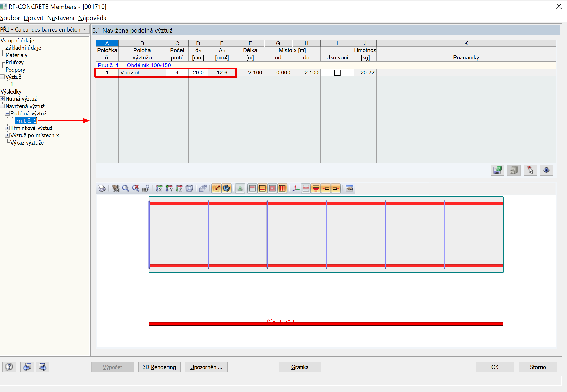Show view in Z direction
This screenshot has height=392, width=567.
(x=179, y=188)
